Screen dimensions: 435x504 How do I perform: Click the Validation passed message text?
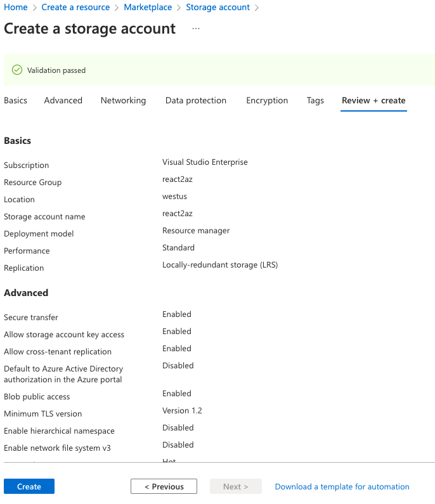[56, 70]
